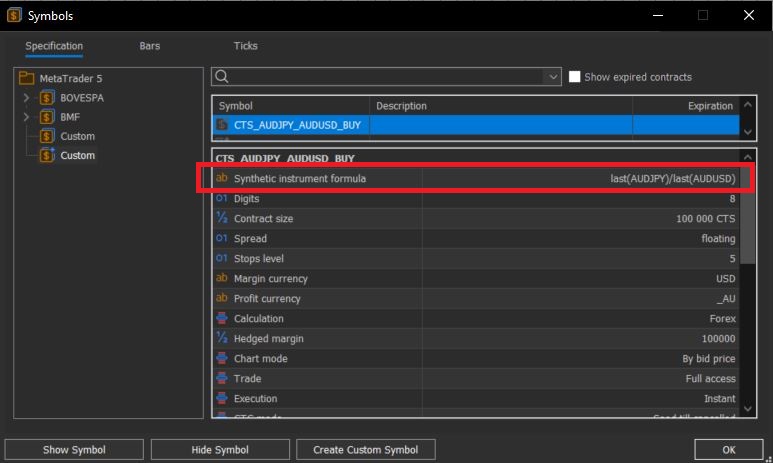Switch to the Bars tab

149,46
